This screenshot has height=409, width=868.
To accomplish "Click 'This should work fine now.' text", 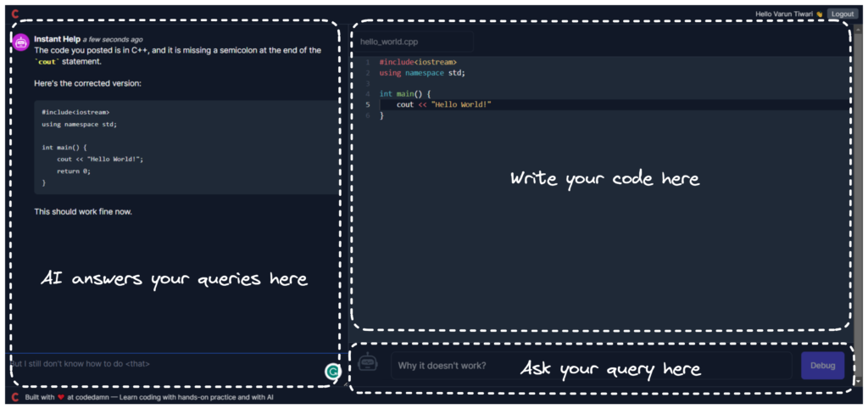I will 83,211.
